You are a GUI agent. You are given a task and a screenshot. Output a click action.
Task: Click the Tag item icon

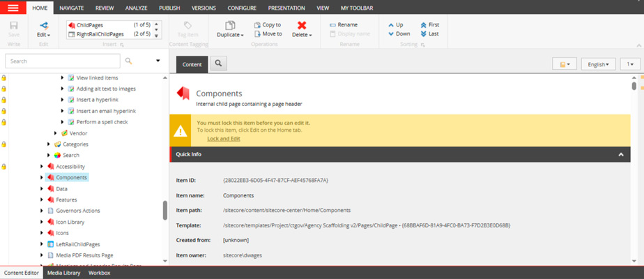tap(187, 26)
